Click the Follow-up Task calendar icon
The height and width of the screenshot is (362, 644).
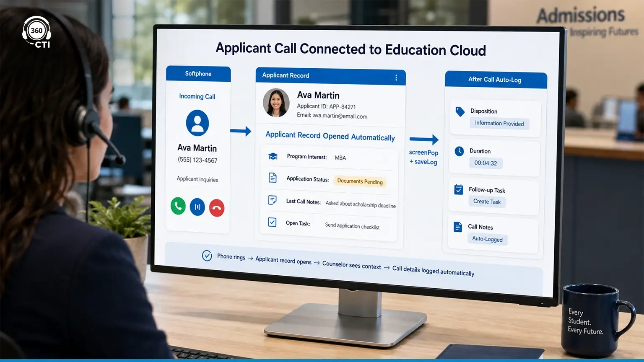[x=459, y=190]
